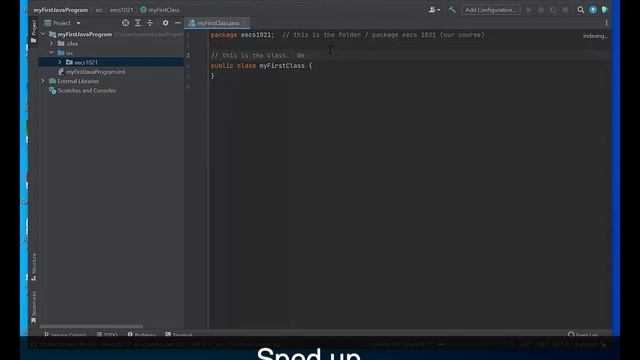Open the Project view dropdown

click(62, 23)
